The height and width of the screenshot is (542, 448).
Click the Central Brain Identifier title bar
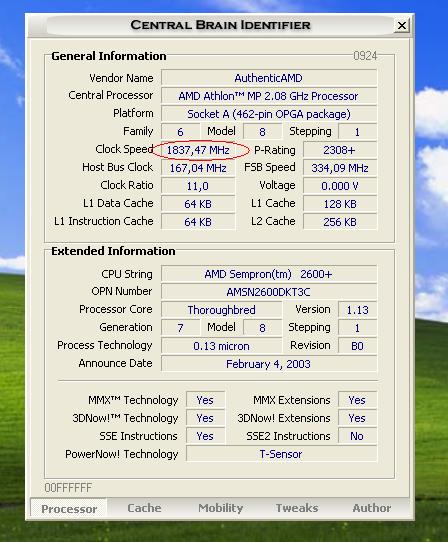click(220, 25)
